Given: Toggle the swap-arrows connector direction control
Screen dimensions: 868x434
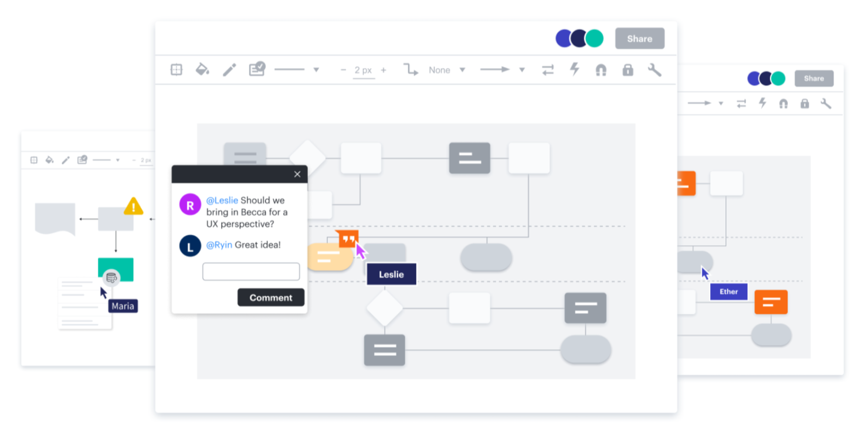Looking at the screenshot, I should point(548,70).
